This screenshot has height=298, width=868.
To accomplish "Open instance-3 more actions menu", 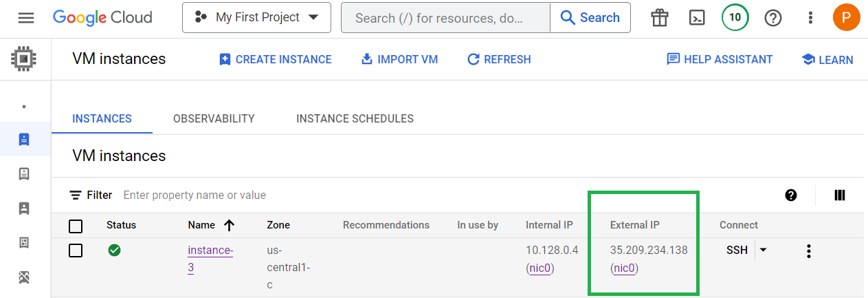I will [x=809, y=251].
